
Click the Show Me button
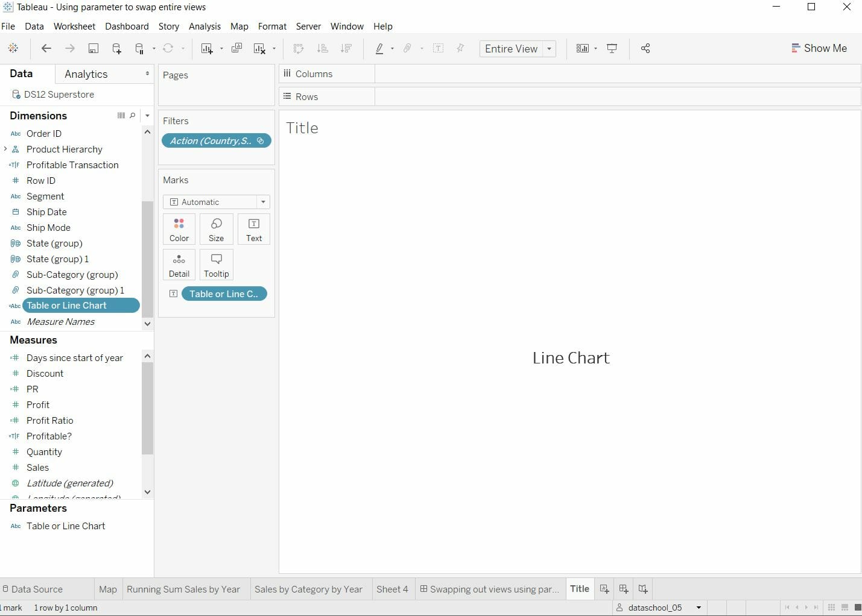(x=819, y=48)
